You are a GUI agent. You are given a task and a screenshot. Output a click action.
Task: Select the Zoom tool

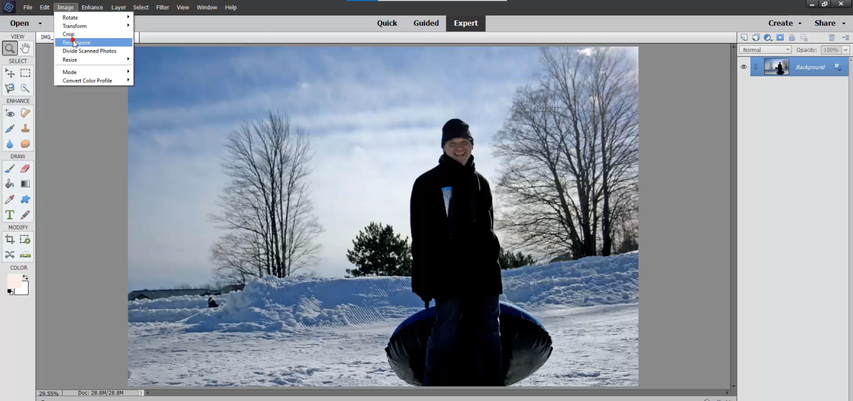point(9,48)
